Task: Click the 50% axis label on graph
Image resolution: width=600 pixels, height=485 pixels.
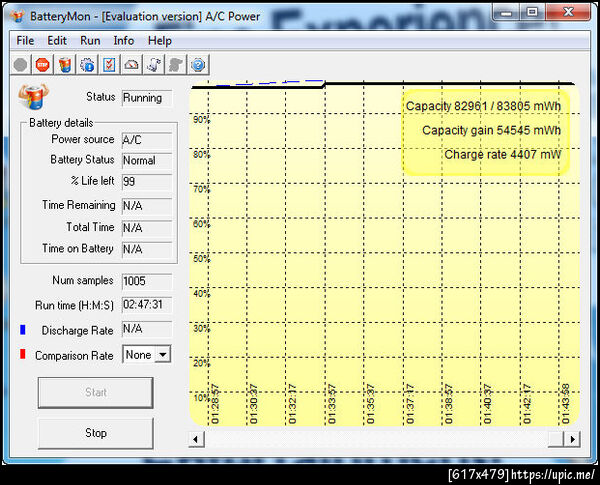Action: click(201, 259)
